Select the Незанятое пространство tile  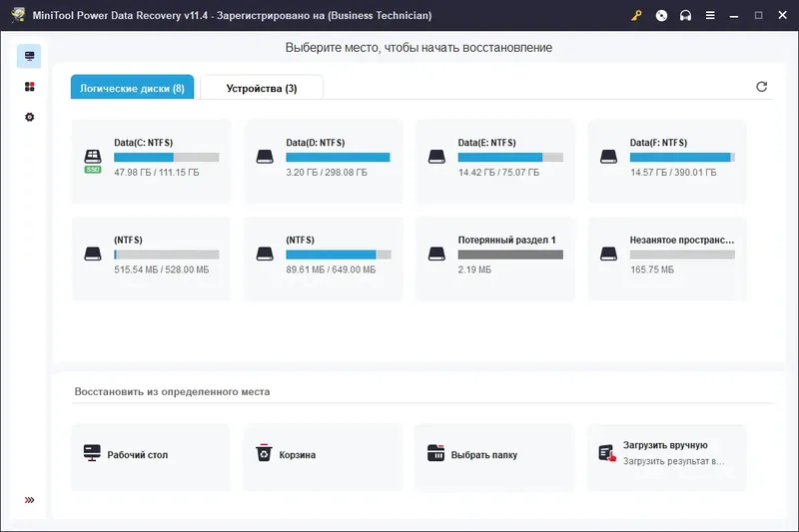pos(667,259)
